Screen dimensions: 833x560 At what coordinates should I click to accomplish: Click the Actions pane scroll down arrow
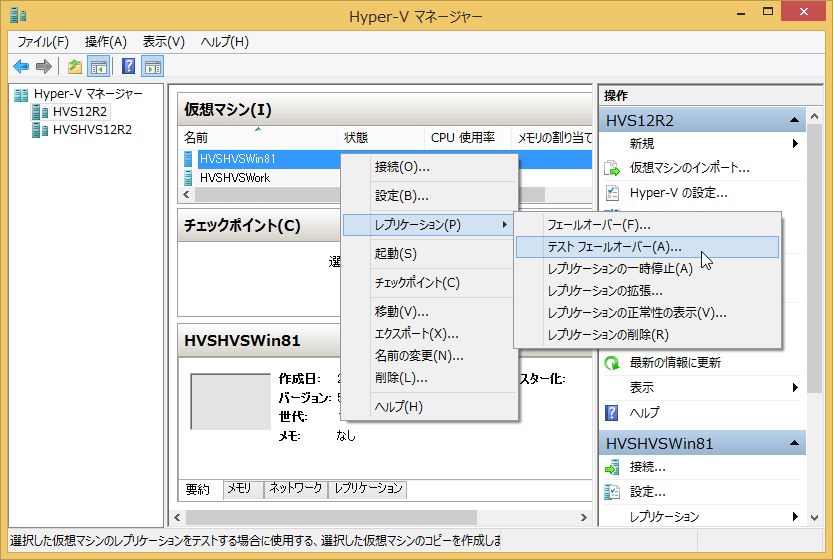coord(814,517)
